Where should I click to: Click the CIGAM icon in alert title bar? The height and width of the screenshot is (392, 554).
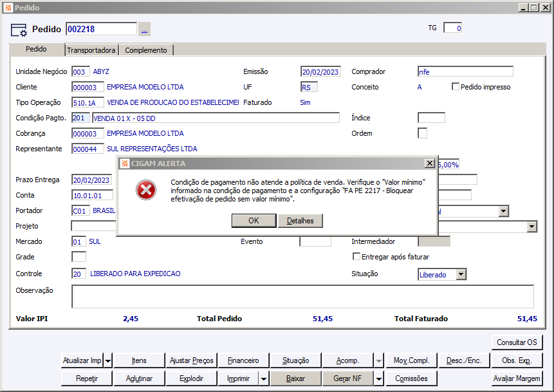pos(125,163)
